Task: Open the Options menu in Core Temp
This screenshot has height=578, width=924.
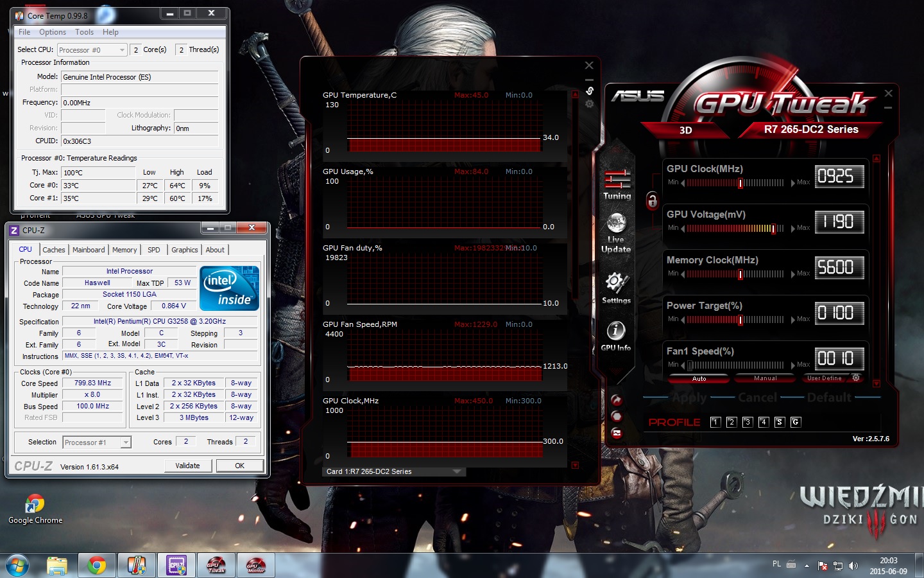Action: tap(52, 32)
